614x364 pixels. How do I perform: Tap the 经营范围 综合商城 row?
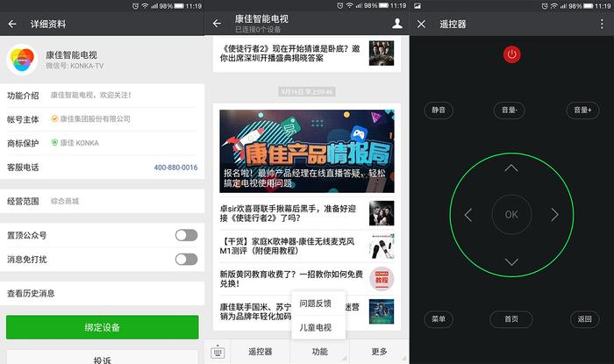click(103, 201)
